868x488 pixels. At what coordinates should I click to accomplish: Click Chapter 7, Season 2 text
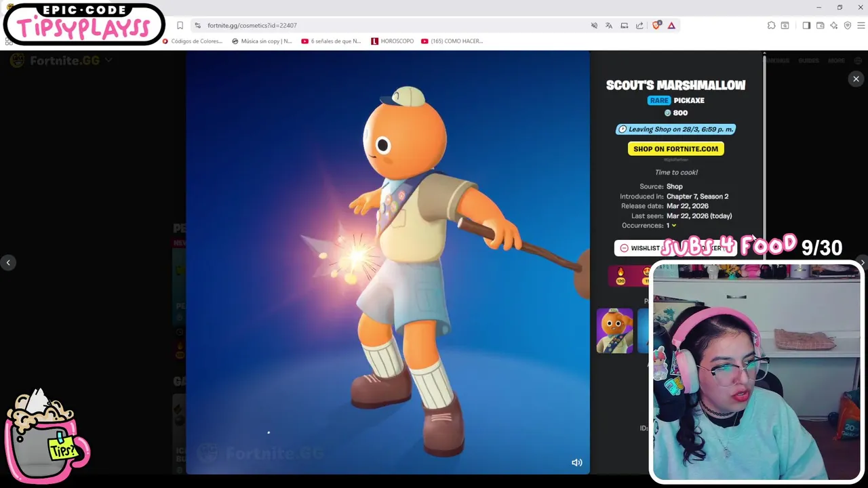coord(697,197)
